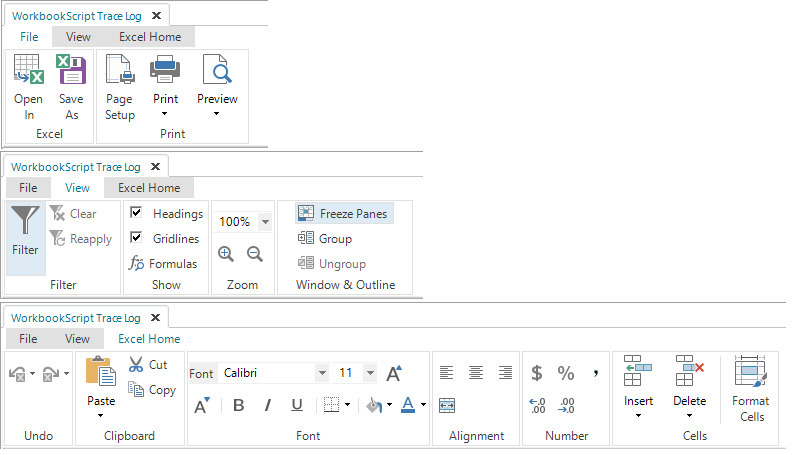793x455 pixels.
Task: Center align text
Action: click(476, 373)
